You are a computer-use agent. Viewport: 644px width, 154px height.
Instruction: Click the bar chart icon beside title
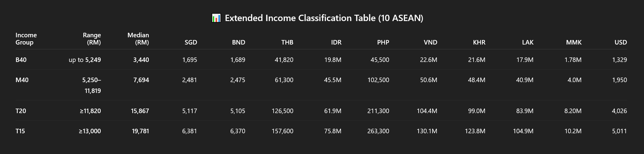coord(216,18)
